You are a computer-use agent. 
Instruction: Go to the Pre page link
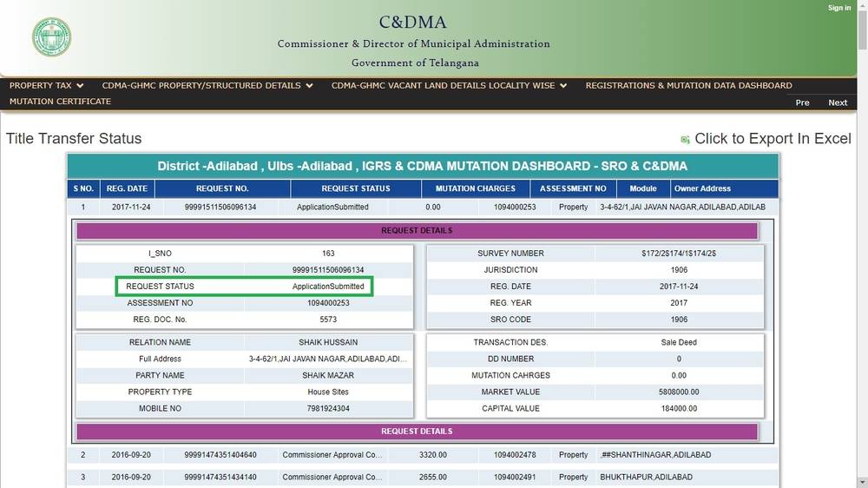point(802,102)
